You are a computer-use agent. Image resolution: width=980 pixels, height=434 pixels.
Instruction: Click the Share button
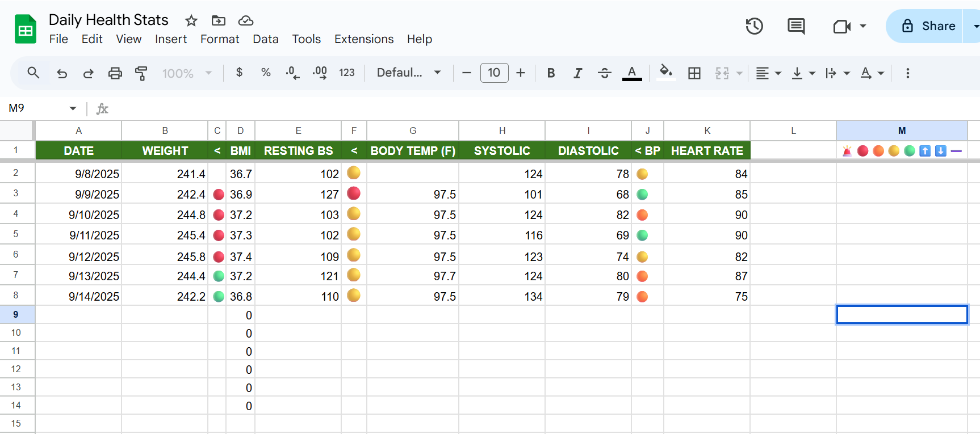coord(928,26)
